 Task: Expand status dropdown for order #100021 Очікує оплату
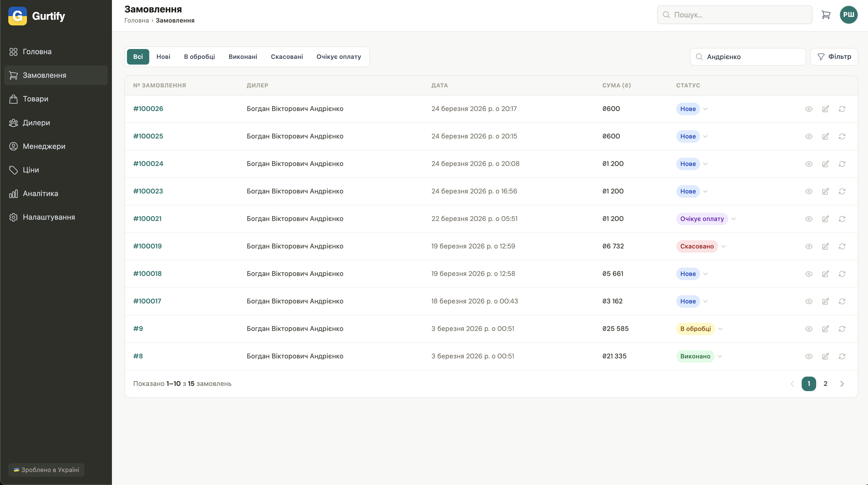[734, 219]
